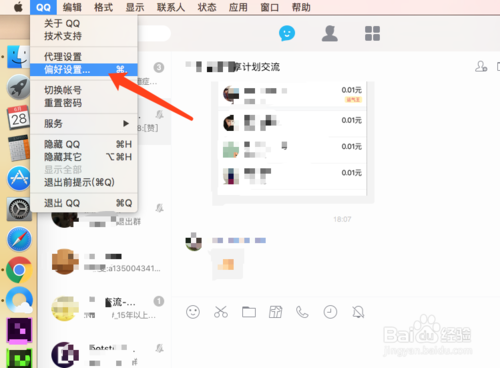Open Finder from the Dock

[x=19, y=57]
